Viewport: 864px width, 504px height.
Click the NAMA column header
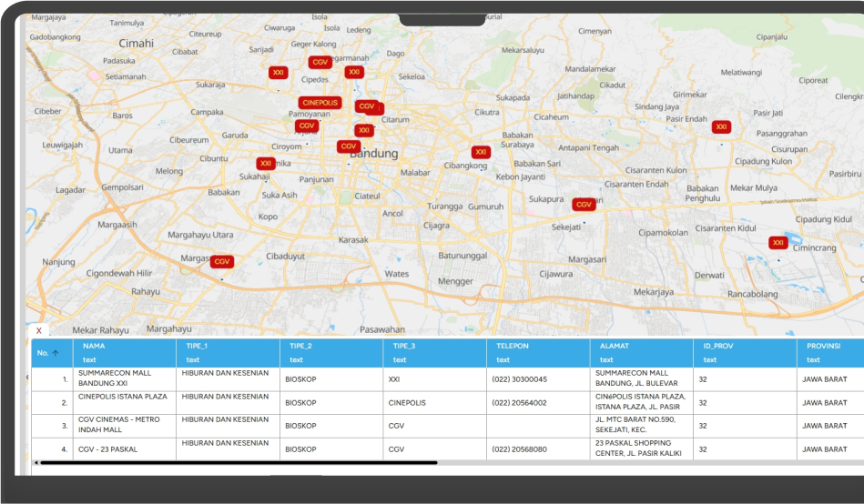tap(95, 347)
